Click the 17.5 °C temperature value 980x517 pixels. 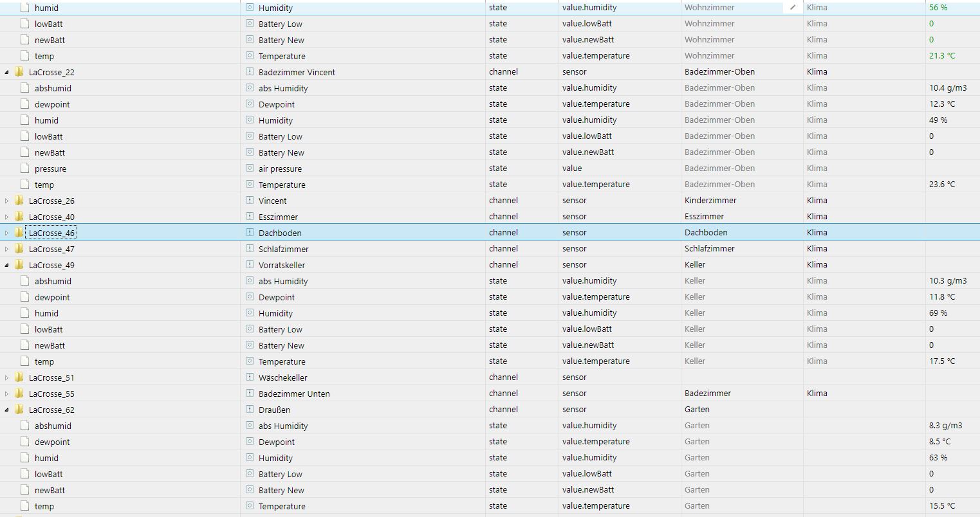tap(942, 361)
